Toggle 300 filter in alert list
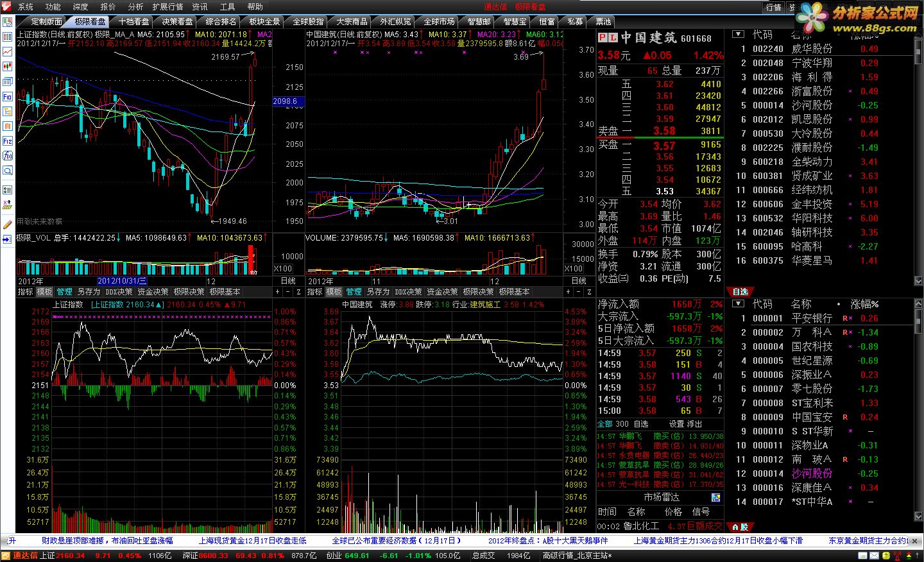 point(622,424)
